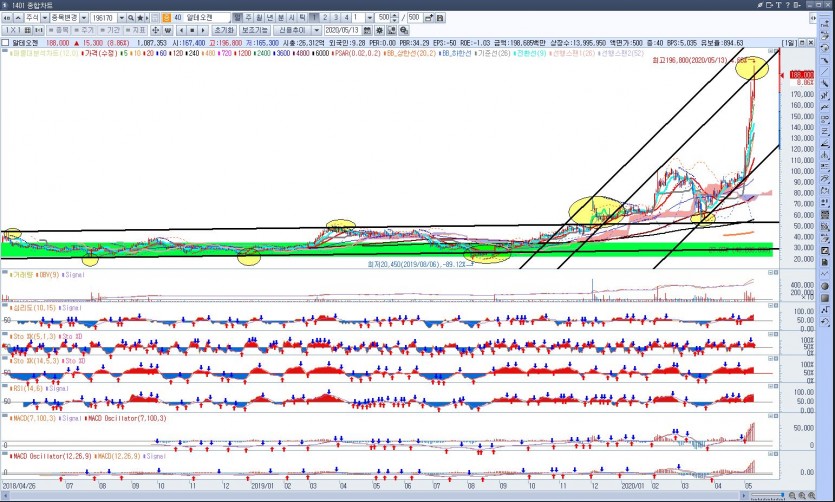The width and height of the screenshot is (835, 502).
Task: Click the 초기화 reset button
Action: pyautogui.click(x=223, y=30)
